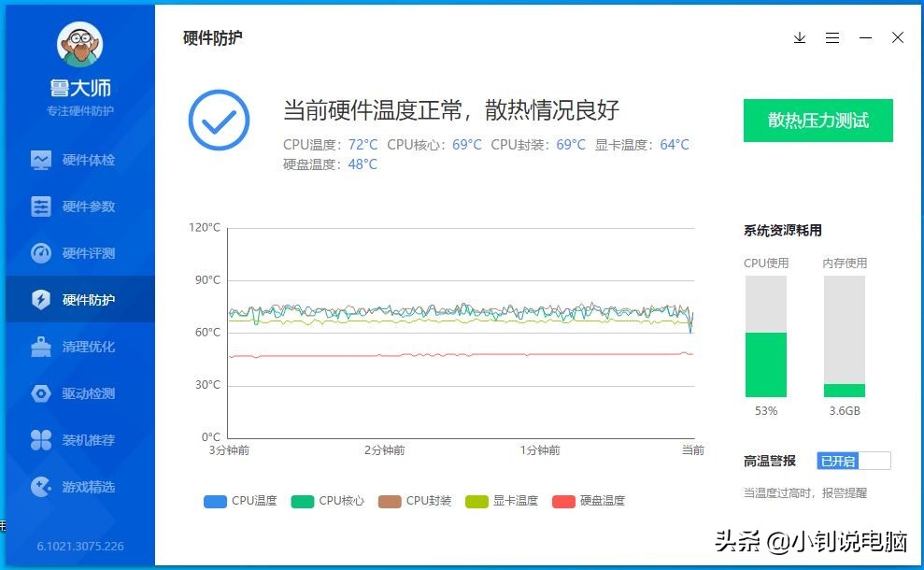This screenshot has width=924, height=570.
Task: Click the 硬件体检 monitor icon
Action: pyautogui.click(x=41, y=160)
